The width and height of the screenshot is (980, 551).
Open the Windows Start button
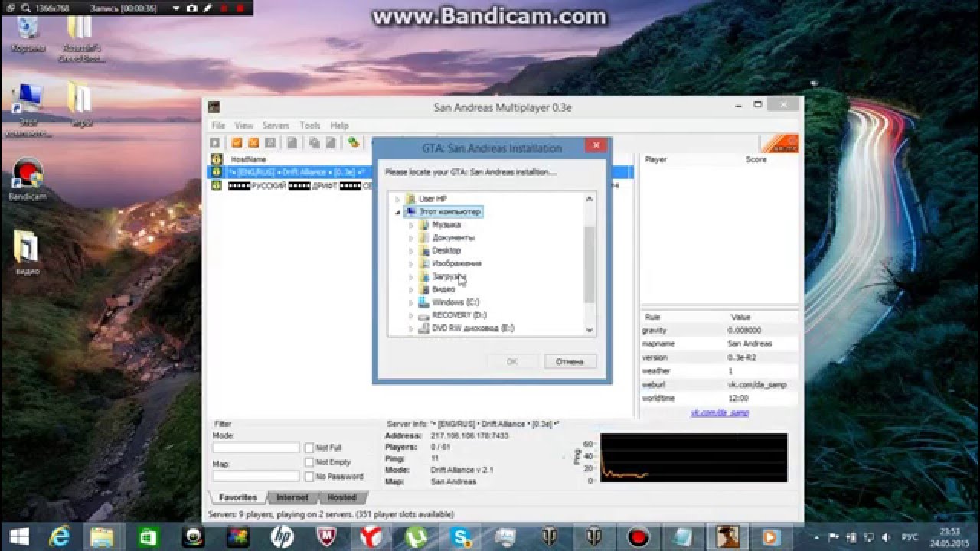[20, 536]
